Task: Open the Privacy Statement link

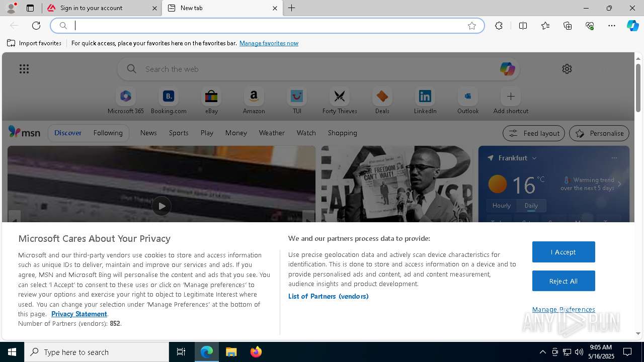Action: pos(79,314)
